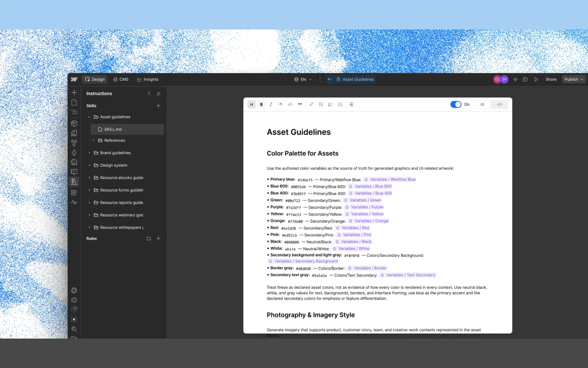Switch to source code view
The height and width of the screenshot is (368, 588).
pyautogui.click(x=499, y=105)
